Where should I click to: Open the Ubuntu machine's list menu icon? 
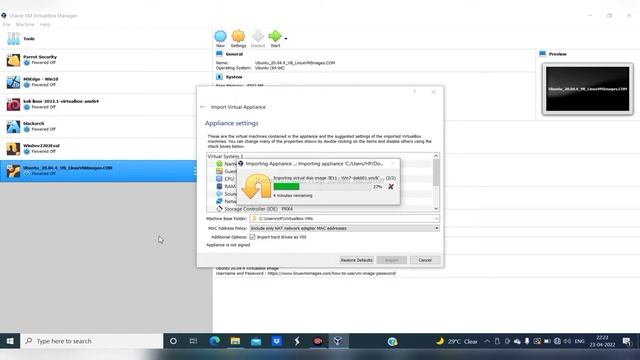point(195,171)
